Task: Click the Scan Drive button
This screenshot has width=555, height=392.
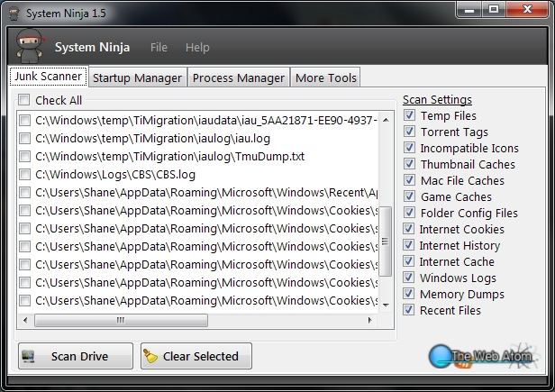Action: coord(76,356)
